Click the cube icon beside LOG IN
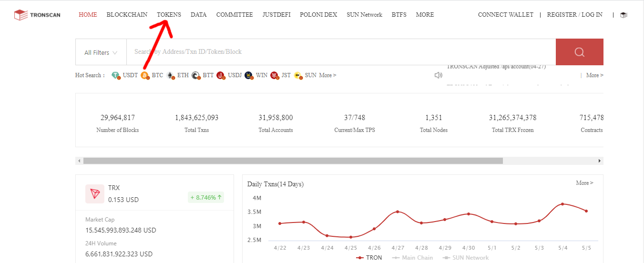 (624, 15)
